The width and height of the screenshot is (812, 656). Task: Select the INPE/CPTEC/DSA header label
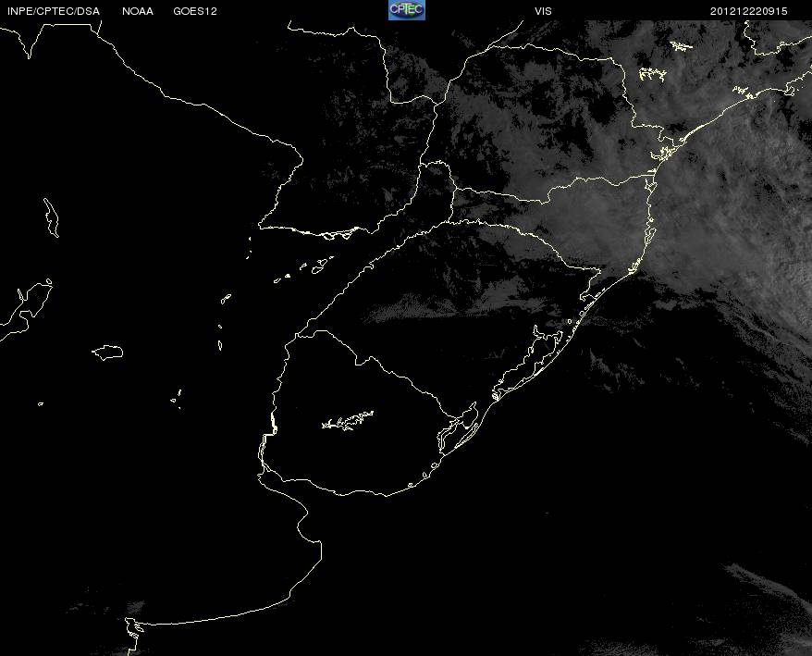coord(54,11)
